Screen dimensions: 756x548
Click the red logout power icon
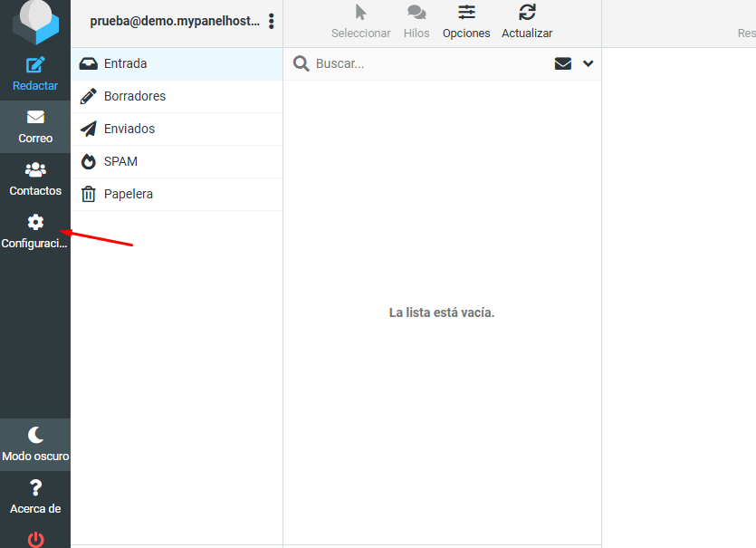coord(35,539)
